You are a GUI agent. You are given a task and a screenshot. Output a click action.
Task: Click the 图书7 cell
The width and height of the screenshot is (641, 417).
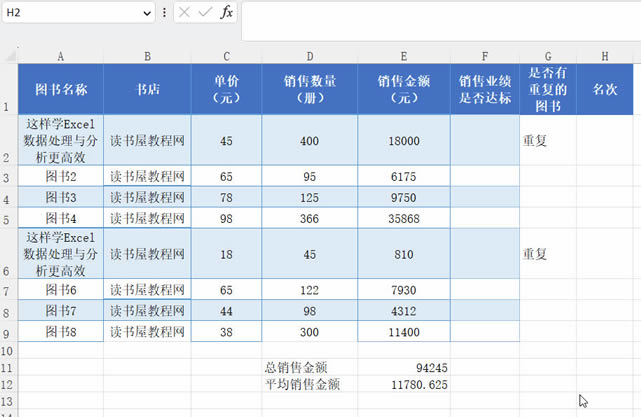point(60,311)
